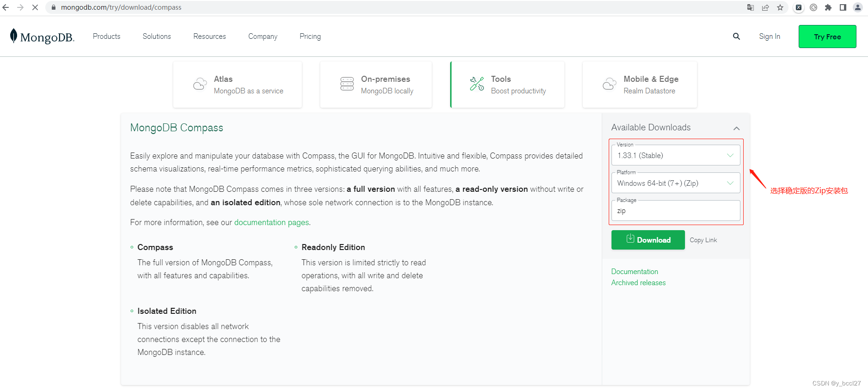The height and width of the screenshot is (391, 868).
Task: Click Copy Link next to Download
Action: coord(703,240)
